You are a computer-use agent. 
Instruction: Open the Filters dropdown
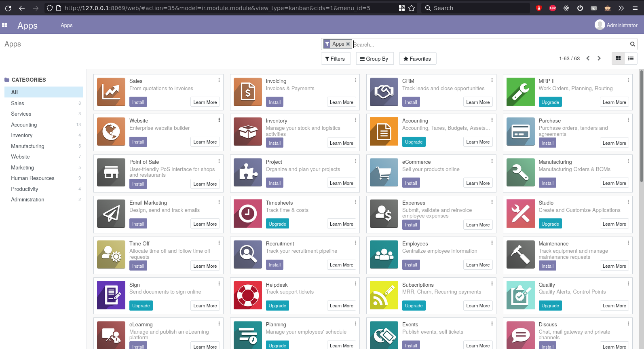tap(335, 59)
